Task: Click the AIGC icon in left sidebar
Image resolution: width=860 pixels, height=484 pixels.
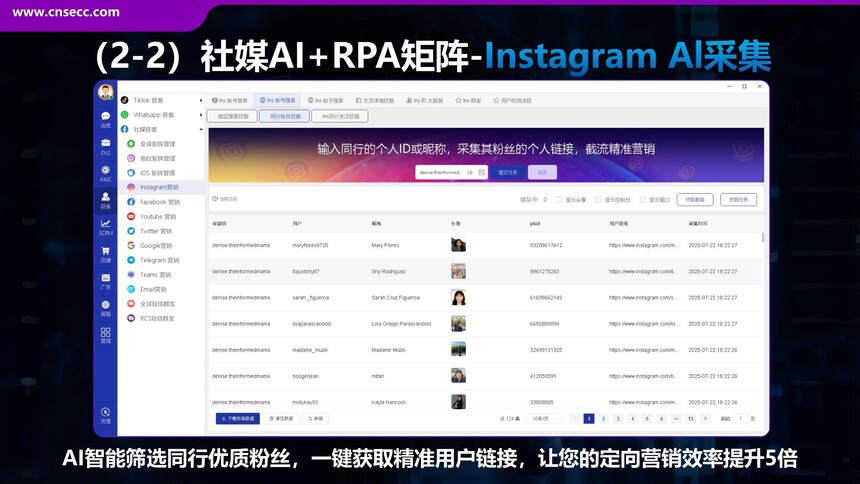Action: tap(106, 172)
